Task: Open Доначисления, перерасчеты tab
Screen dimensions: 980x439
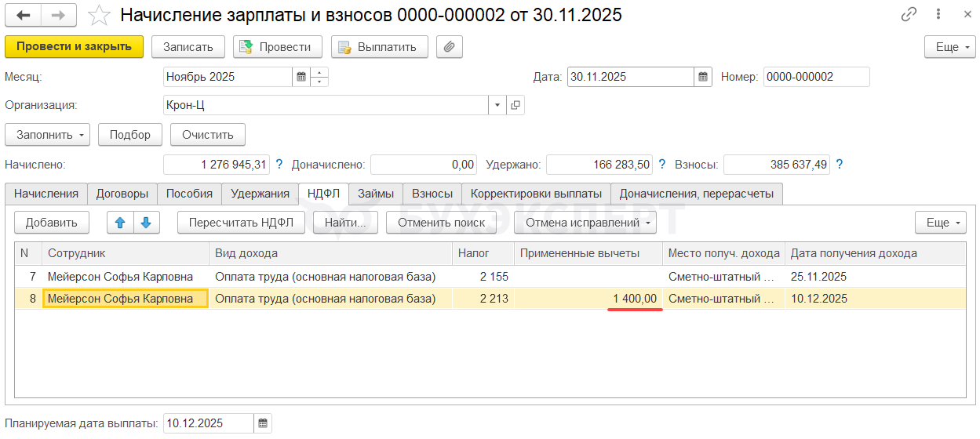Action: 697,194
